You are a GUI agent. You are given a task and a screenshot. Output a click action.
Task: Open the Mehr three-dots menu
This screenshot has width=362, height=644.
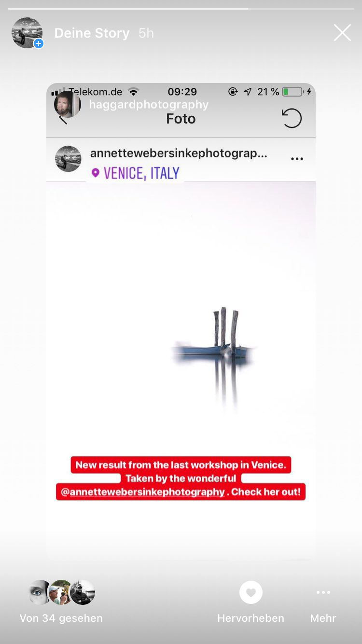click(323, 592)
